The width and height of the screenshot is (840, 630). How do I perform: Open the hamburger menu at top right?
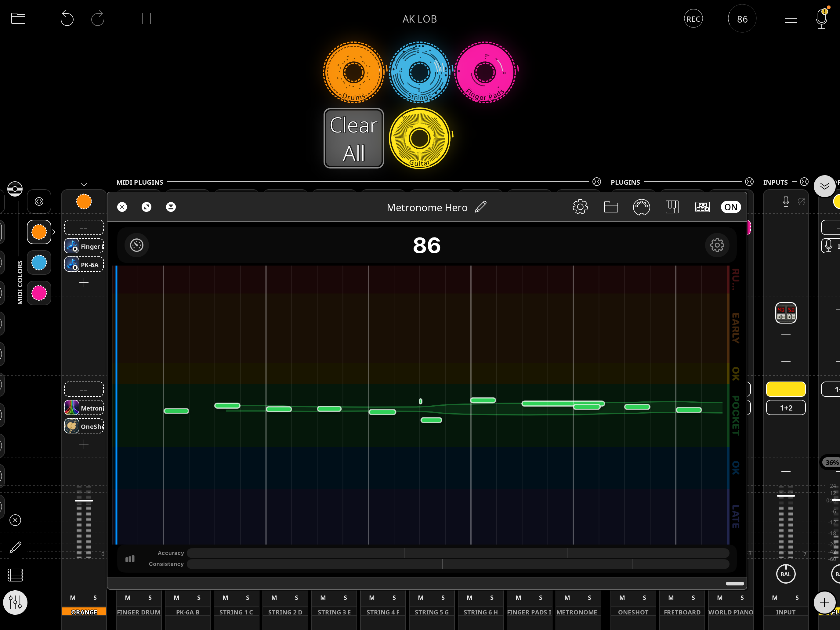[x=791, y=18]
